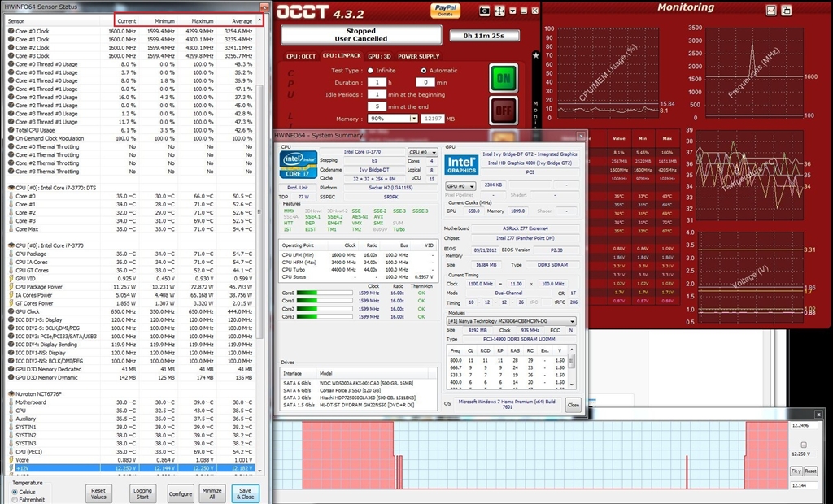Click the Duration hours input field

377,82
